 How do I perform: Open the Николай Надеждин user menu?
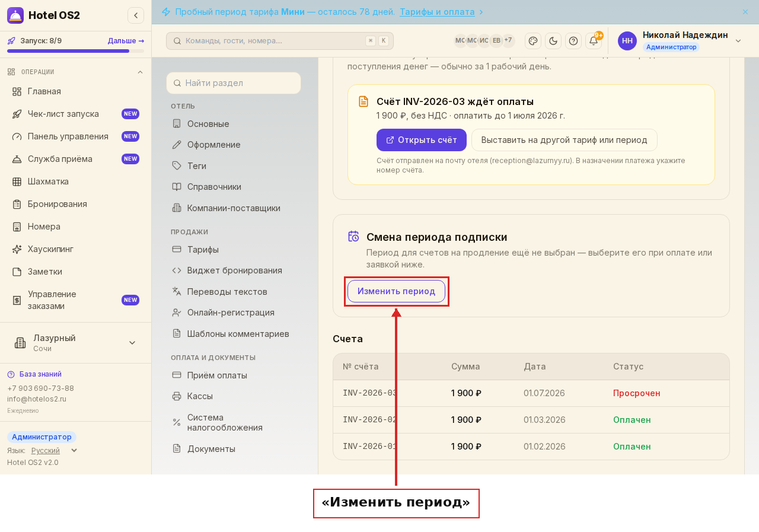680,41
